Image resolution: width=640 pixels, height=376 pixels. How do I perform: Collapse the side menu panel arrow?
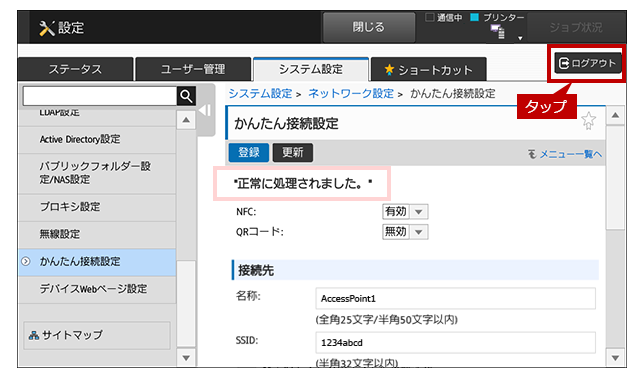pos(205,110)
